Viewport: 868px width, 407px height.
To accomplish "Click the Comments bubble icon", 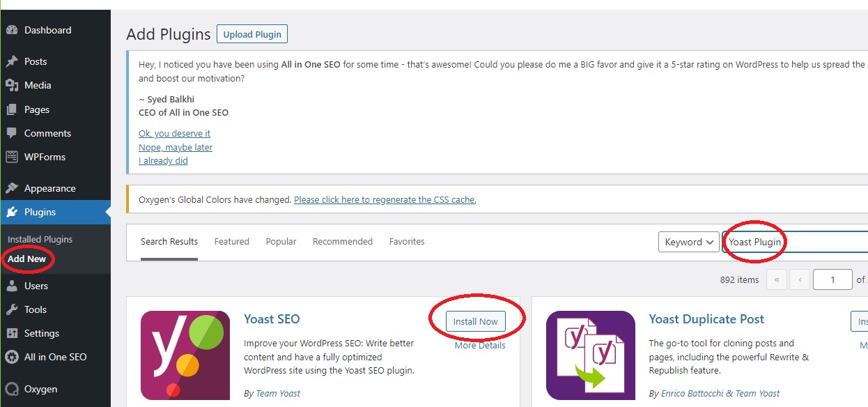I will click(x=12, y=133).
